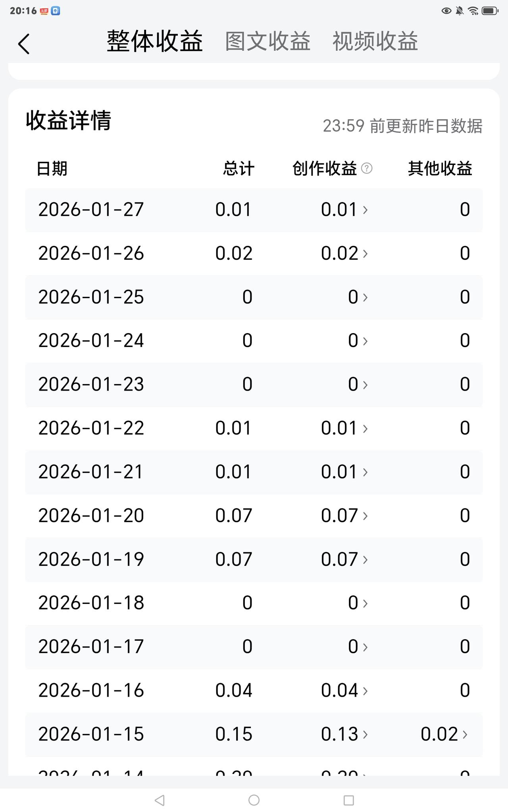Expand 创作收益 0.02 on 2026-01-26
The height and width of the screenshot is (812, 508).
pos(344,253)
